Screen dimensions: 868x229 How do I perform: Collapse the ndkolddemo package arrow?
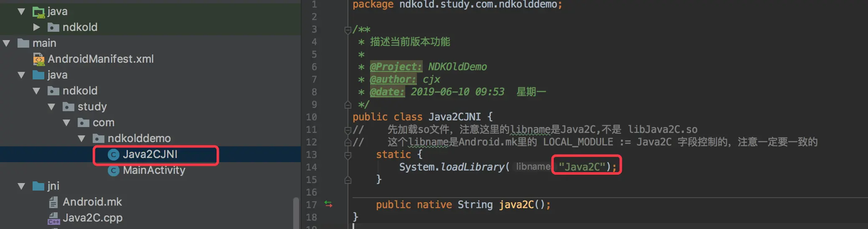pos(81,139)
